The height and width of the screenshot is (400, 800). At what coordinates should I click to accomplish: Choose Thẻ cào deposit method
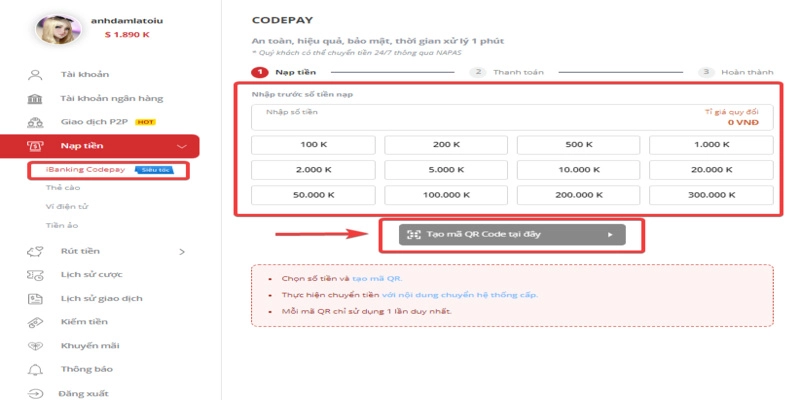click(63, 188)
